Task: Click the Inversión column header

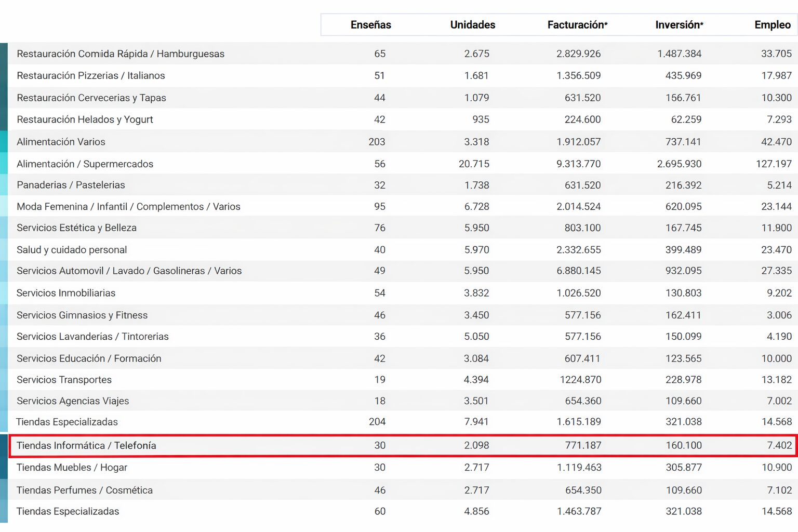Action: pyautogui.click(x=679, y=25)
